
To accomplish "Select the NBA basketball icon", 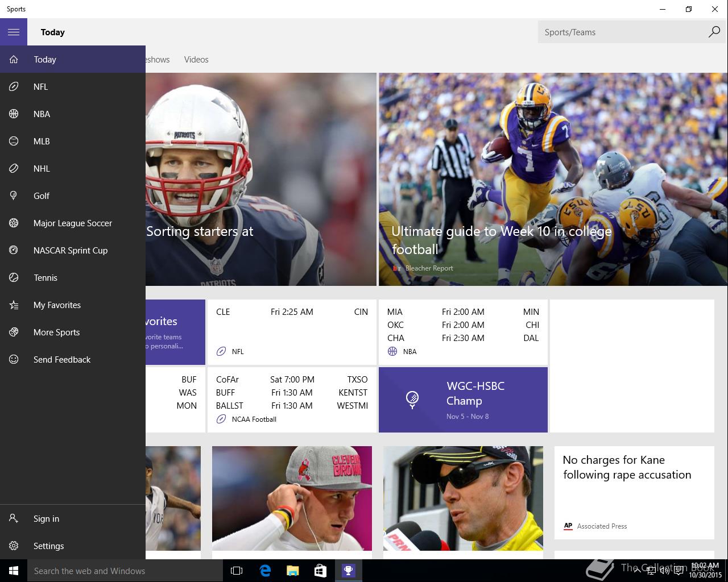I will coord(14,114).
